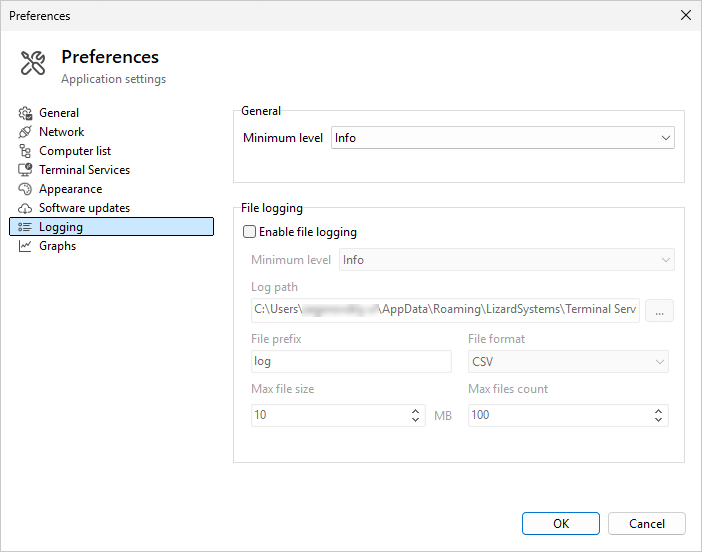Click the Logging list icon

tap(26, 227)
